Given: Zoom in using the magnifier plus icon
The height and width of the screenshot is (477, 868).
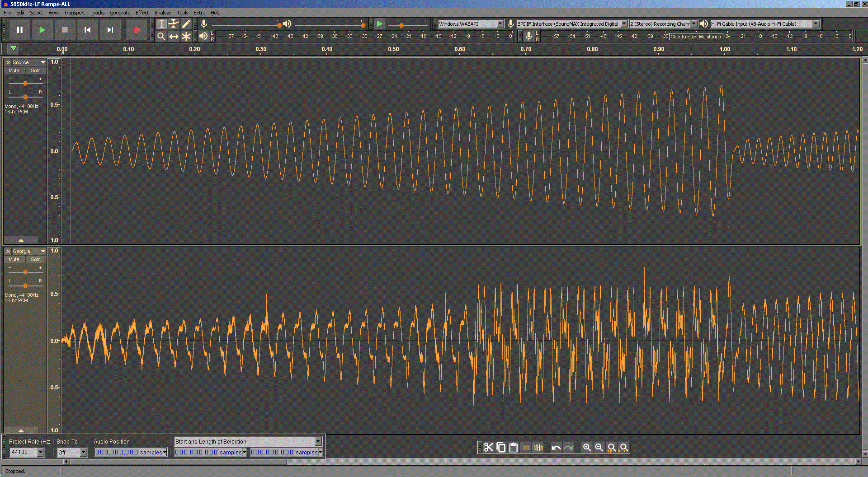Looking at the screenshot, I should point(587,447).
